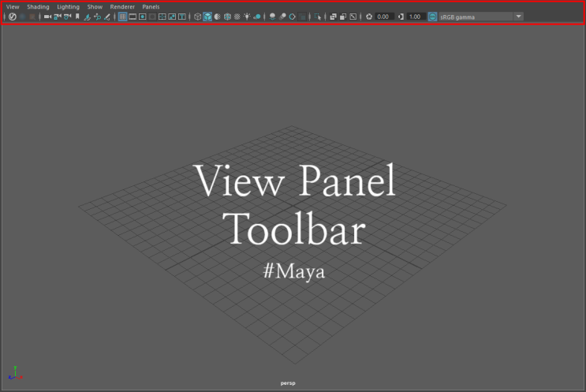Toggle 2D pan/zoom icon

(x=97, y=17)
